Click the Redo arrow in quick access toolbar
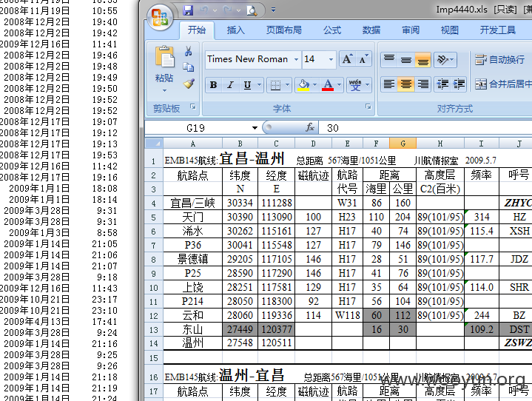 (x=227, y=10)
